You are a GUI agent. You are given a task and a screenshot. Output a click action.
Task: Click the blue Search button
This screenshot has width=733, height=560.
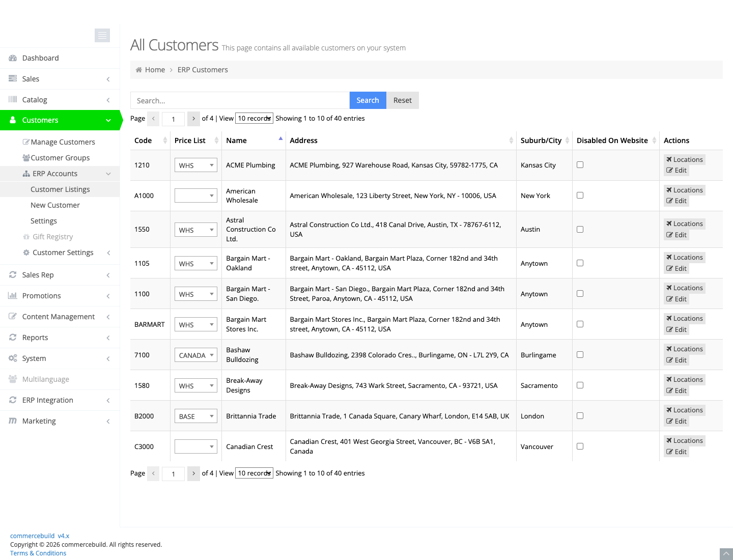(x=368, y=100)
